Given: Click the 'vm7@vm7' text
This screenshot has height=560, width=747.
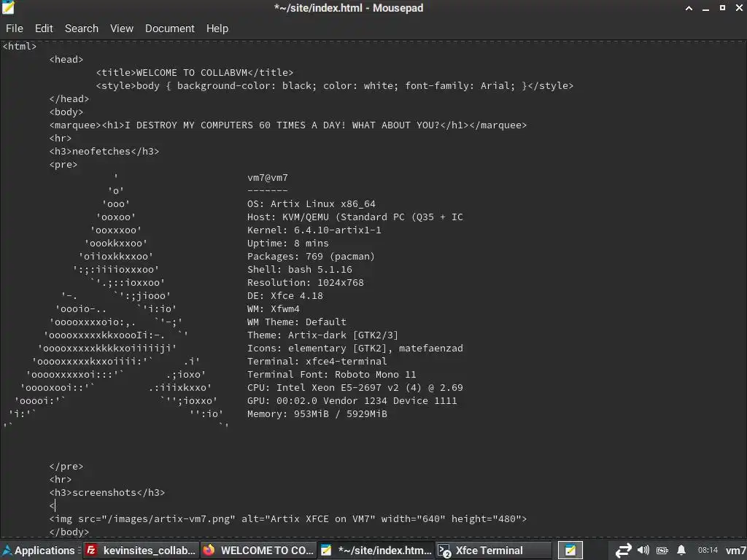Looking at the screenshot, I should tap(267, 178).
